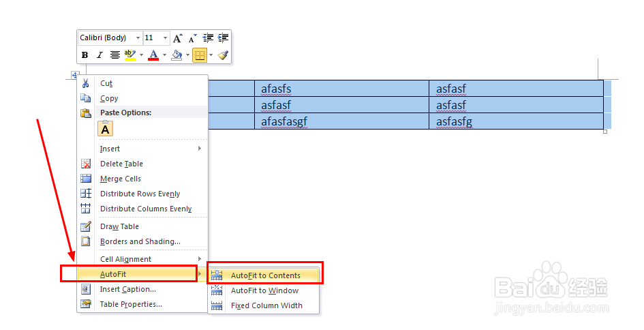Click the AutoFit to Window icon
Image resolution: width=644 pixels, height=330 pixels.
point(217,290)
